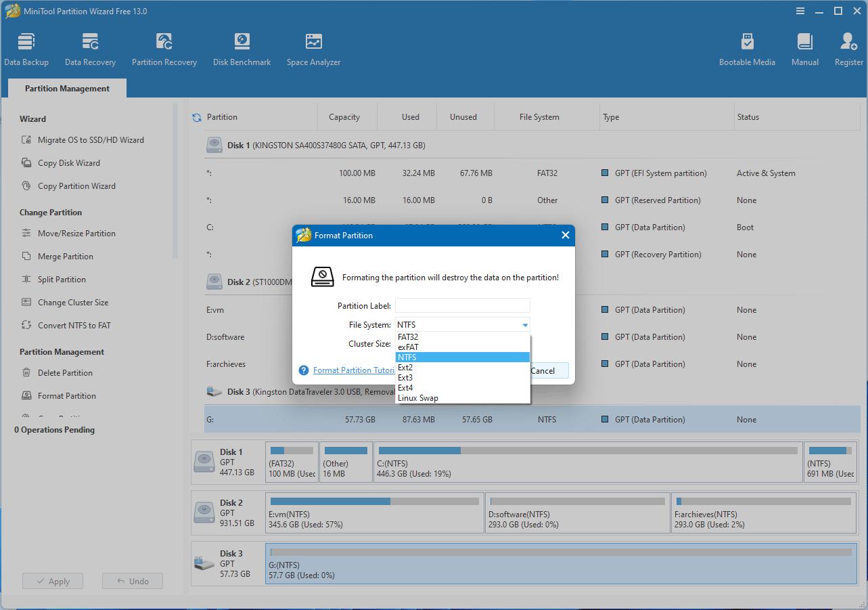Switch to the Partition Management tab
The height and width of the screenshot is (610, 868).
pos(66,88)
